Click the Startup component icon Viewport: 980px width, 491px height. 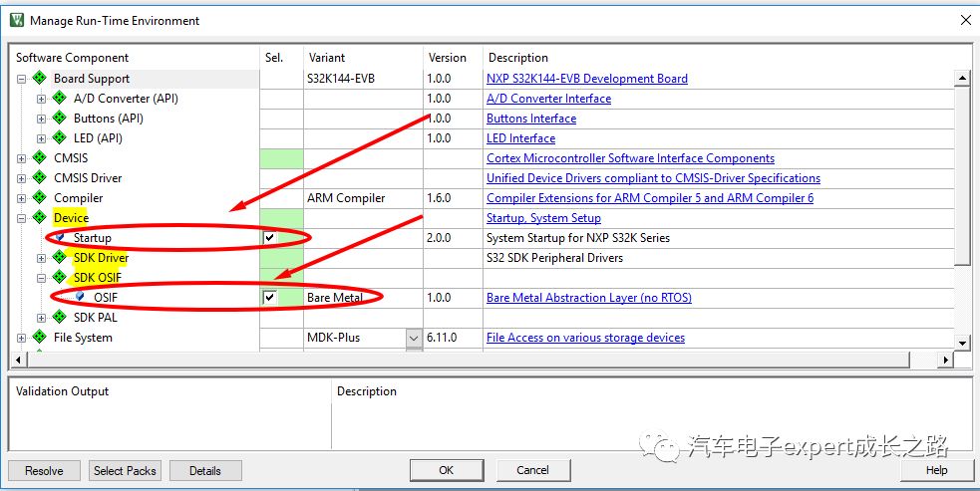(60, 237)
